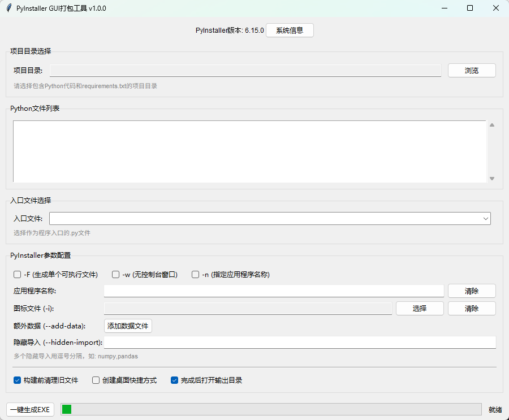Close the PyInstaller GUI window
509x420 pixels.
pyautogui.click(x=495, y=8)
